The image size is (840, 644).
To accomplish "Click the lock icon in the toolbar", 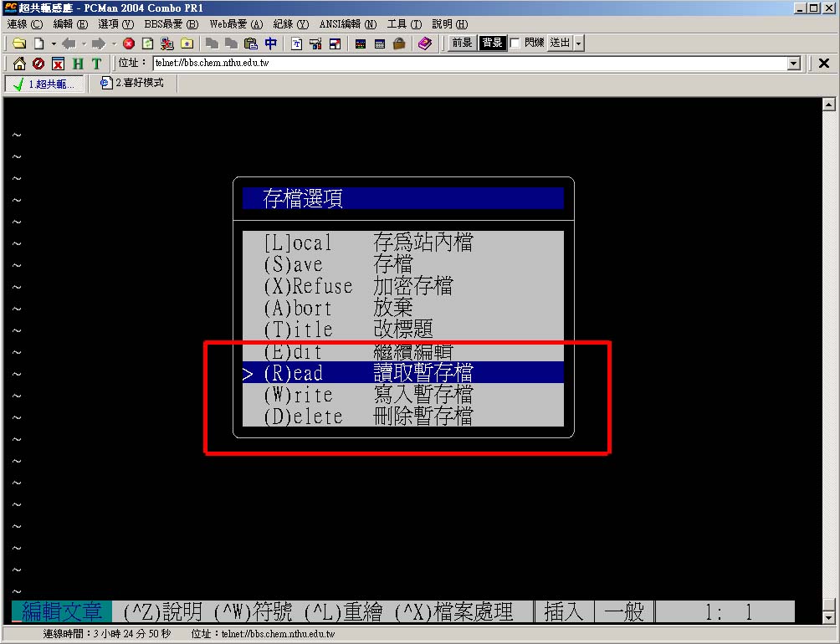I will [399, 43].
